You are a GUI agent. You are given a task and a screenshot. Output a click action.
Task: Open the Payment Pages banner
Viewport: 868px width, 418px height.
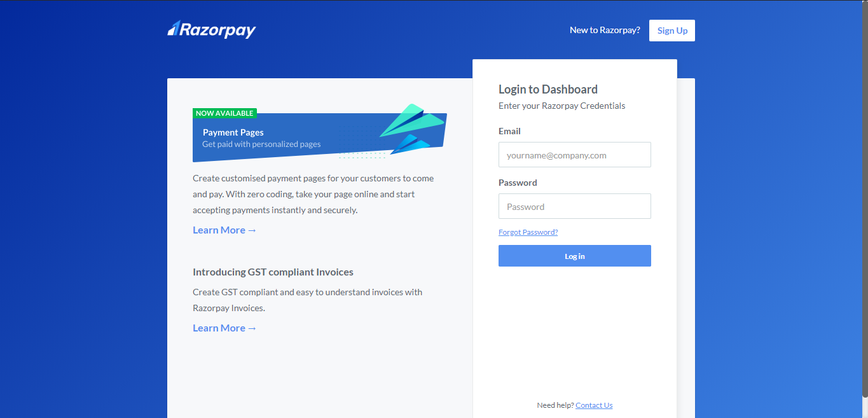tap(319, 133)
